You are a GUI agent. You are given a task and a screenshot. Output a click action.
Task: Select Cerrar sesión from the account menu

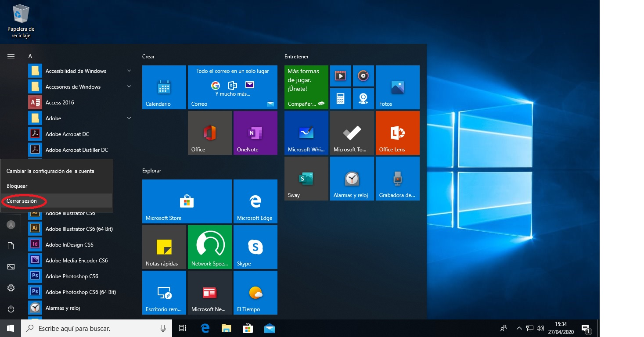(x=22, y=201)
